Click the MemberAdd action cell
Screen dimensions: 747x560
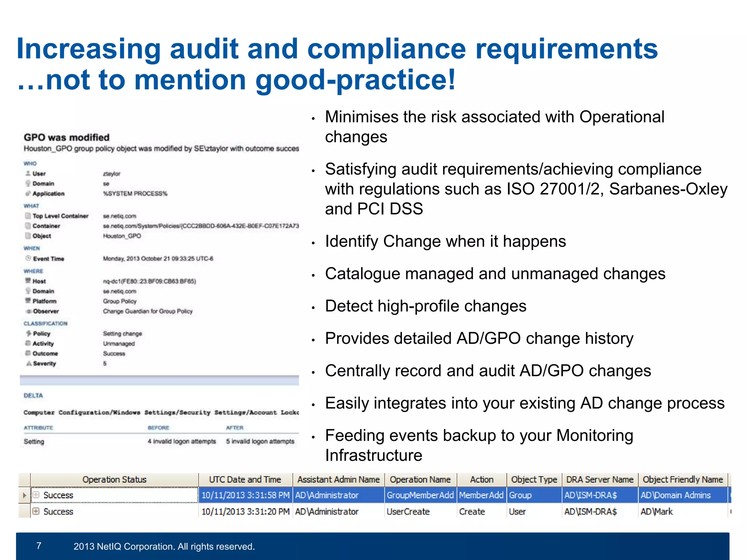pos(481,495)
